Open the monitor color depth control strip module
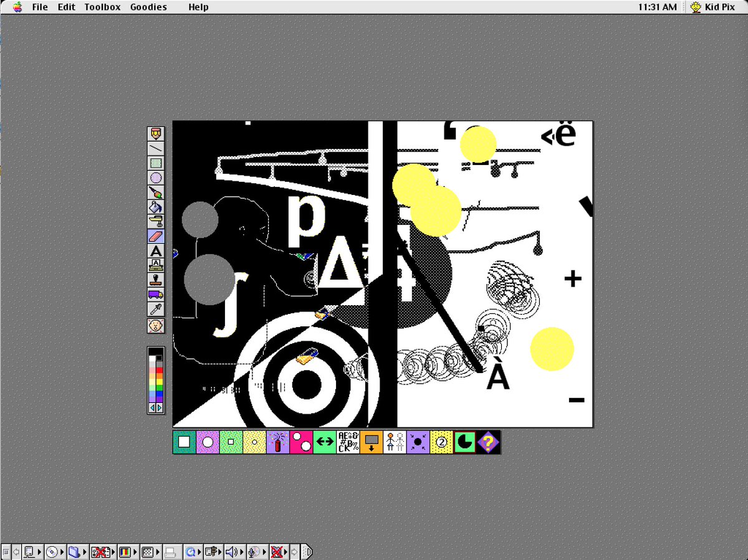The width and height of the screenshot is (748, 560). 128,552
